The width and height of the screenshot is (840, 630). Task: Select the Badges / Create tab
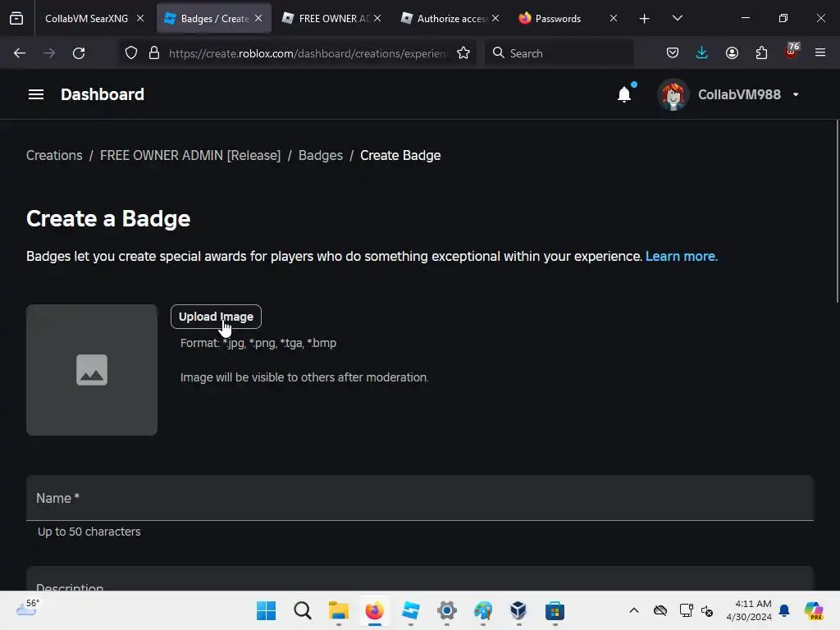click(214, 18)
